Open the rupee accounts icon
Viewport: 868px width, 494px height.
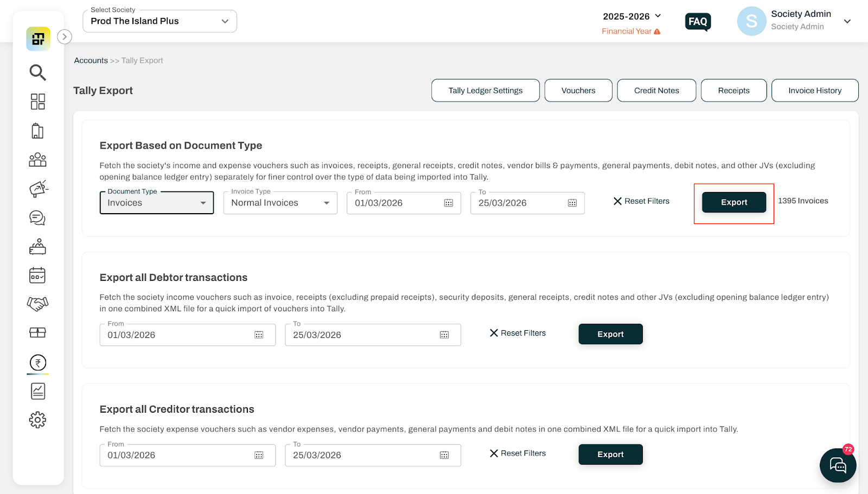(38, 362)
